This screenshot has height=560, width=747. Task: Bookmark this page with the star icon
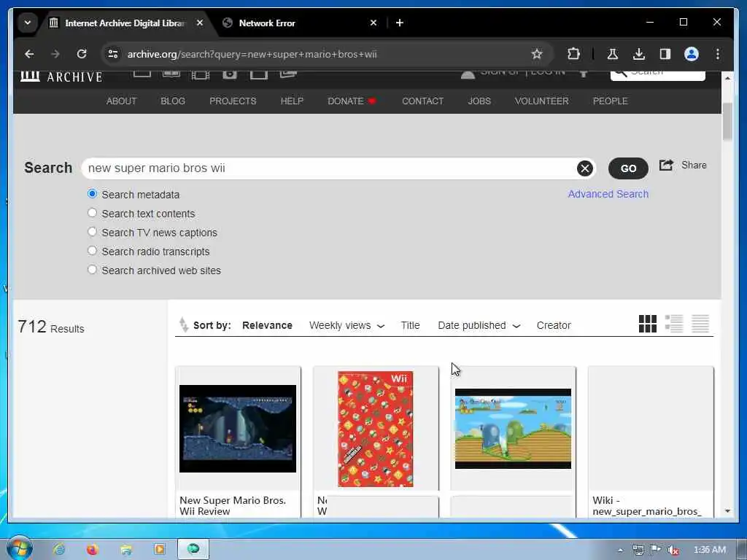537,54
